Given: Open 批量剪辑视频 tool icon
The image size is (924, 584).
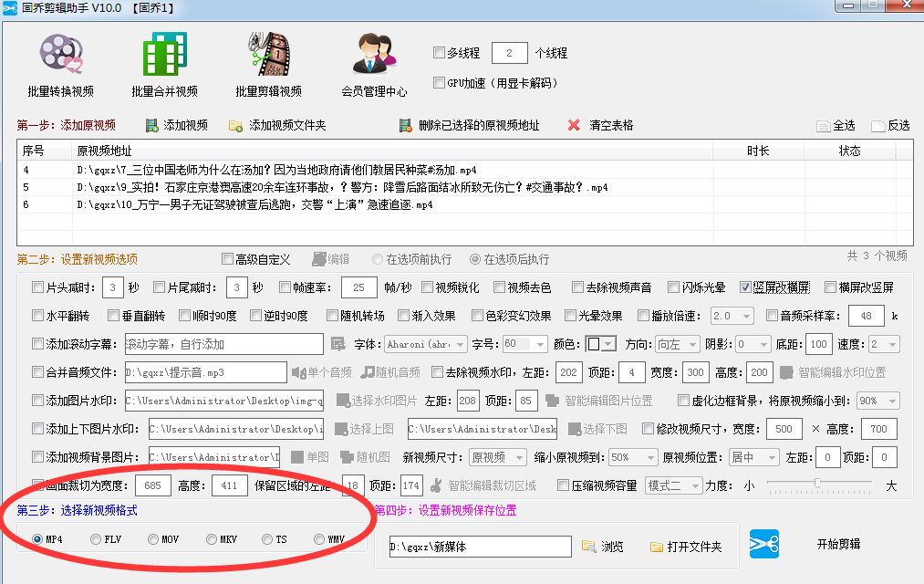Looking at the screenshot, I should click(x=269, y=54).
